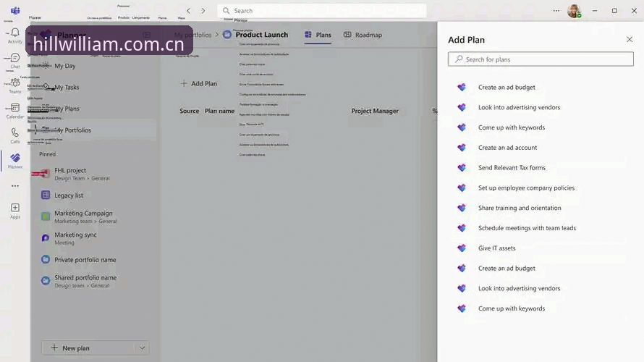Close the Add Plan panel

coord(630,39)
